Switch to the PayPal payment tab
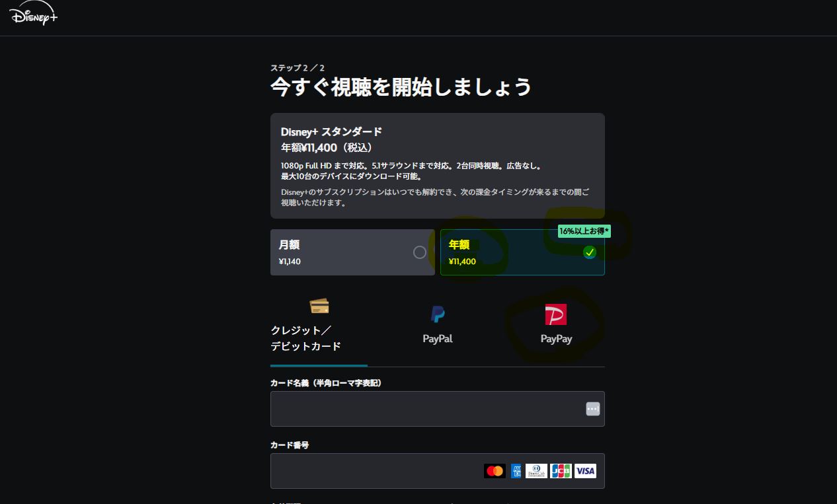Screen dimensions: 837x504 click(x=438, y=325)
